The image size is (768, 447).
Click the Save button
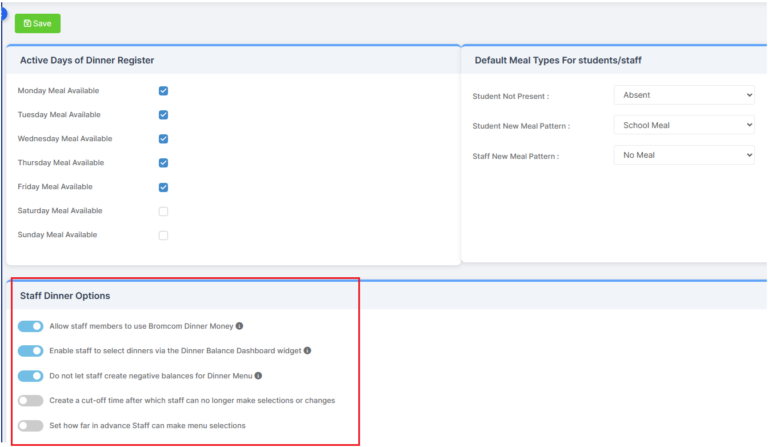click(x=37, y=23)
